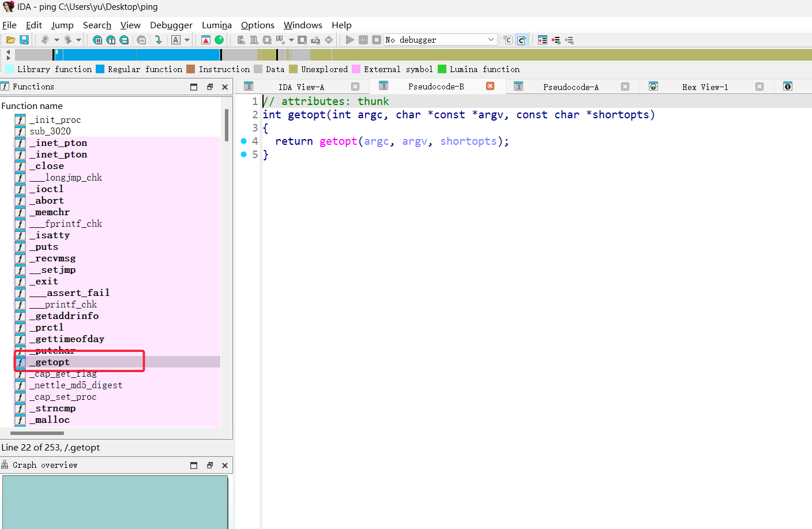This screenshot has height=529, width=812.
Task: Switch to the Hex View-1 tab
Action: pos(705,87)
